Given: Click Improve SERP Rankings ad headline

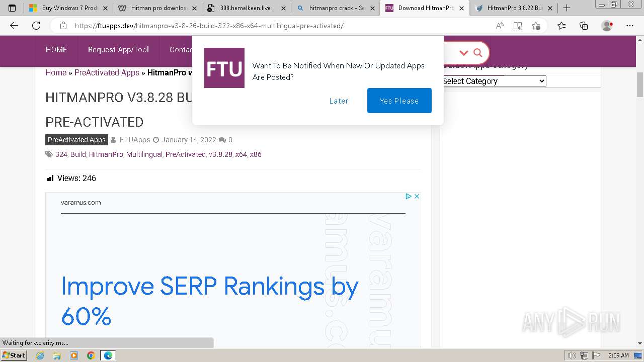Looking at the screenshot, I should coord(210,301).
